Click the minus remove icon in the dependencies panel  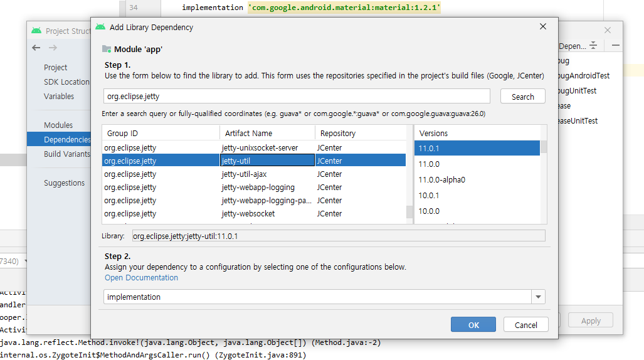tap(615, 46)
